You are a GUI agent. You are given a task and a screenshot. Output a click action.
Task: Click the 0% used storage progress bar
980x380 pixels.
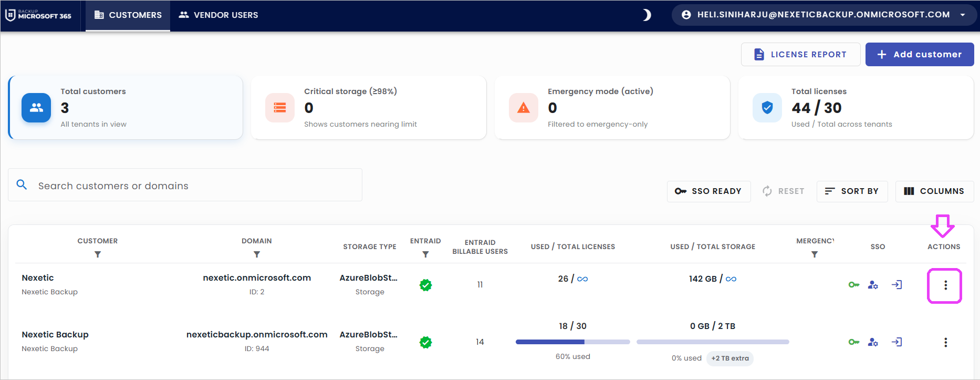click(713, 342)
